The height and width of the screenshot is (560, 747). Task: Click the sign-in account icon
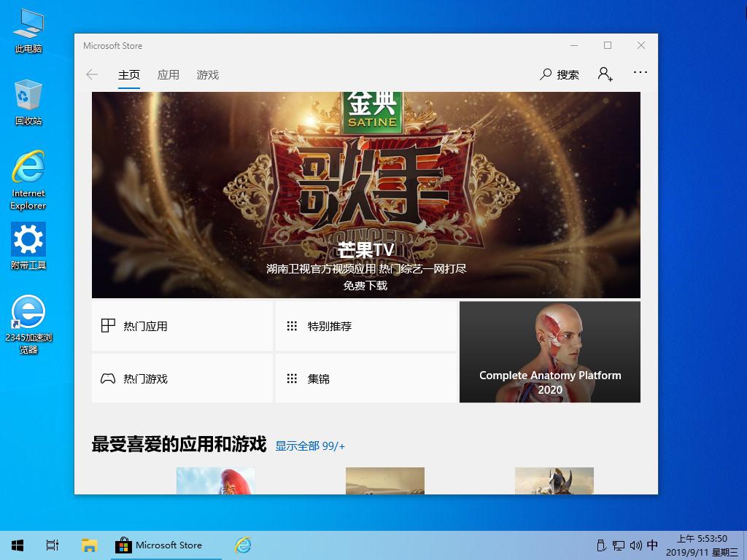tap(605, 74)
